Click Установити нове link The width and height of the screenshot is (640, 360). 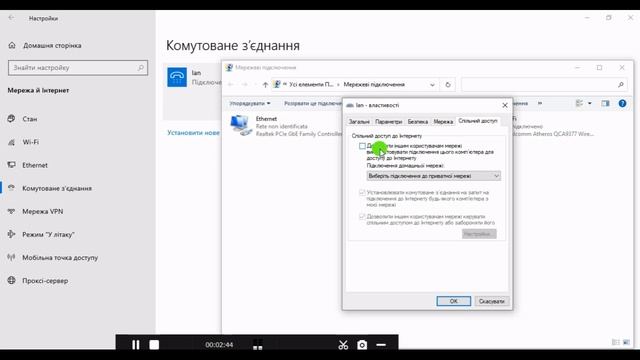193,133
